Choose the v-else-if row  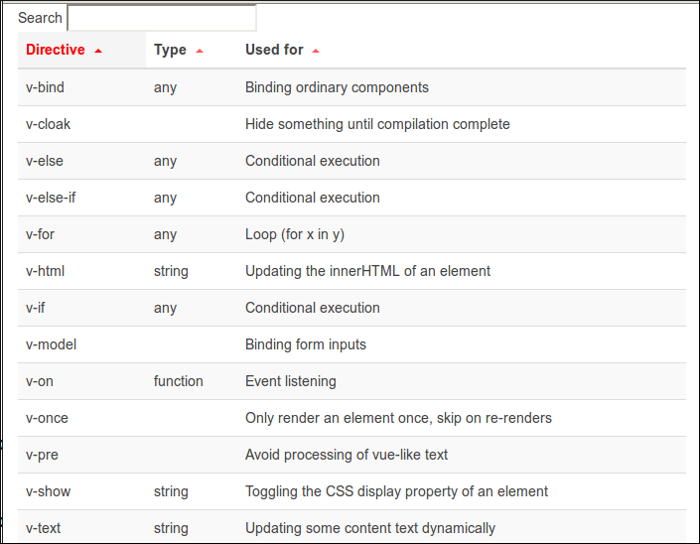point(51,198)
